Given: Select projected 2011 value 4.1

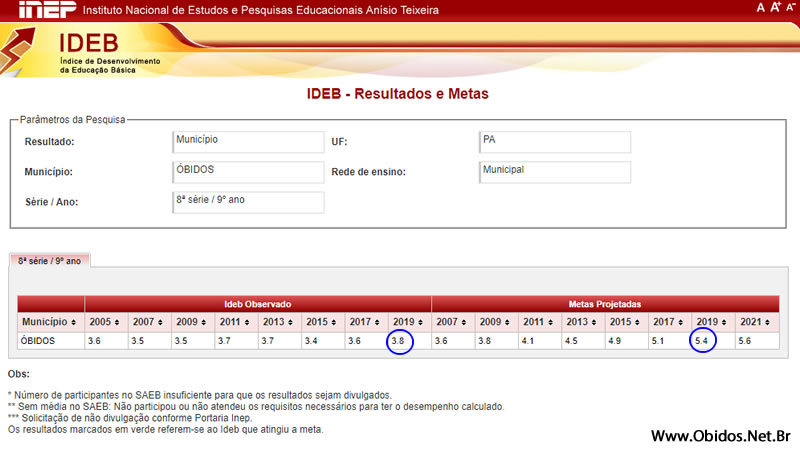Looking at the screenshot, I should pos(540,341).
